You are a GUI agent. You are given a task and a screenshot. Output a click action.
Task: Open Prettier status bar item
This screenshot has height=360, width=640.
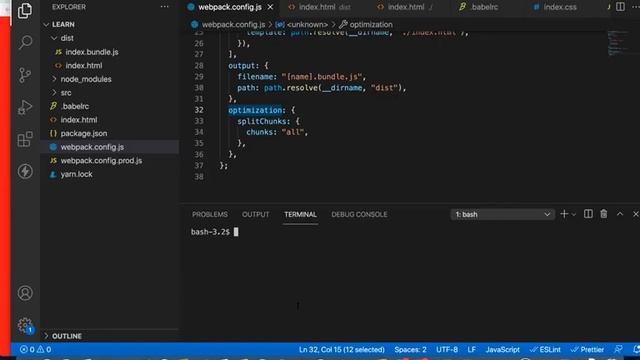(x=587, y=349)
